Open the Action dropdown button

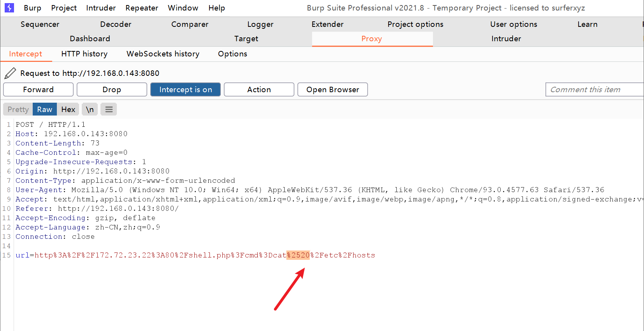259,89
